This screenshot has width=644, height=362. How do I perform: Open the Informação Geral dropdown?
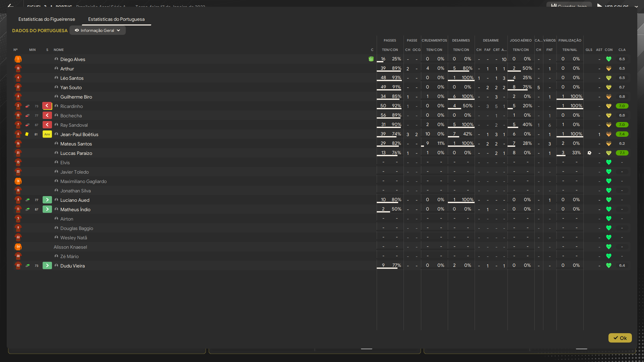(x=98, y=30)
